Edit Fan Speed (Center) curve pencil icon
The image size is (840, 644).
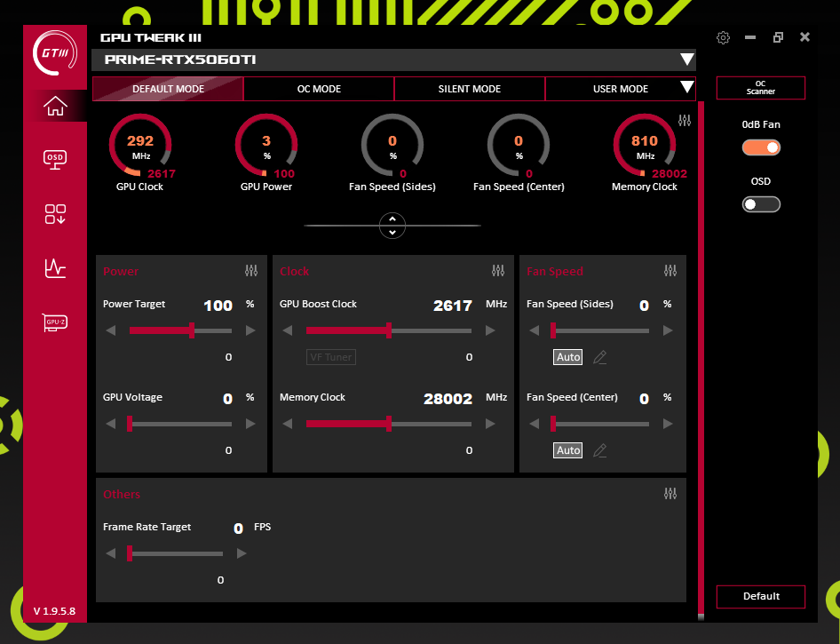pyautogui.click(x=600, y=450)
